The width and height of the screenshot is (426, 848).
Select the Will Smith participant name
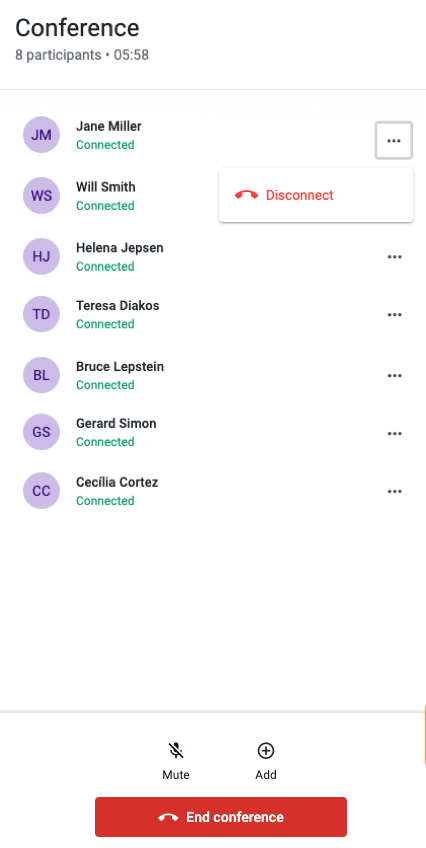click(105, 187)
